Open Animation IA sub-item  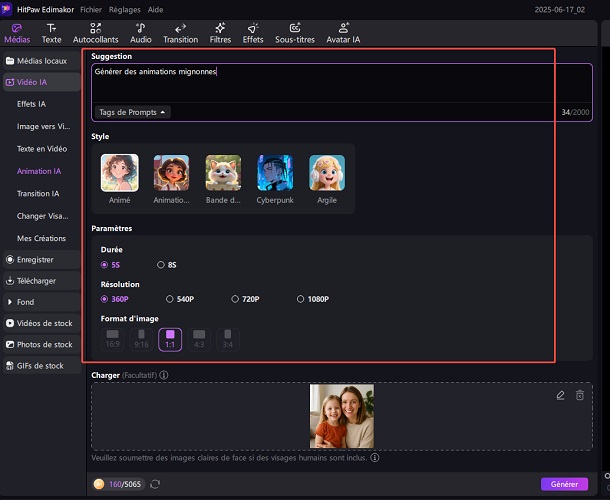click(x=39, y=171)
